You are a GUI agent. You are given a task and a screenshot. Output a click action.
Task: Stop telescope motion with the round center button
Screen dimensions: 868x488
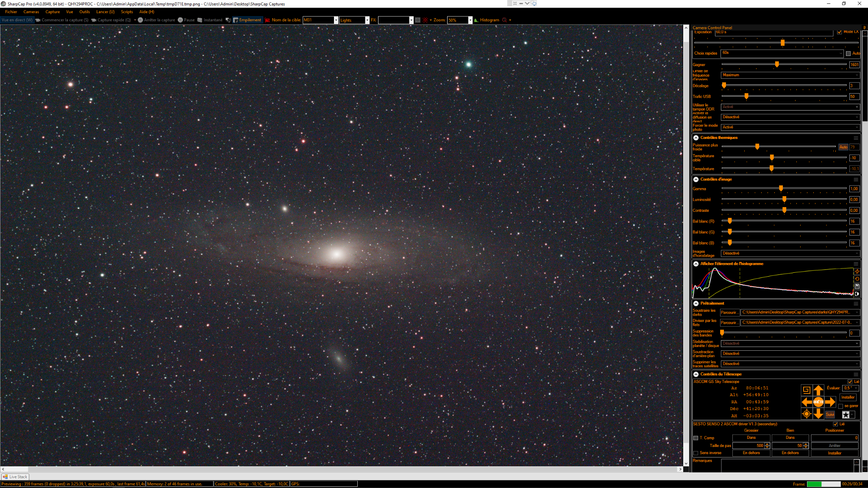tap(818, 402)
